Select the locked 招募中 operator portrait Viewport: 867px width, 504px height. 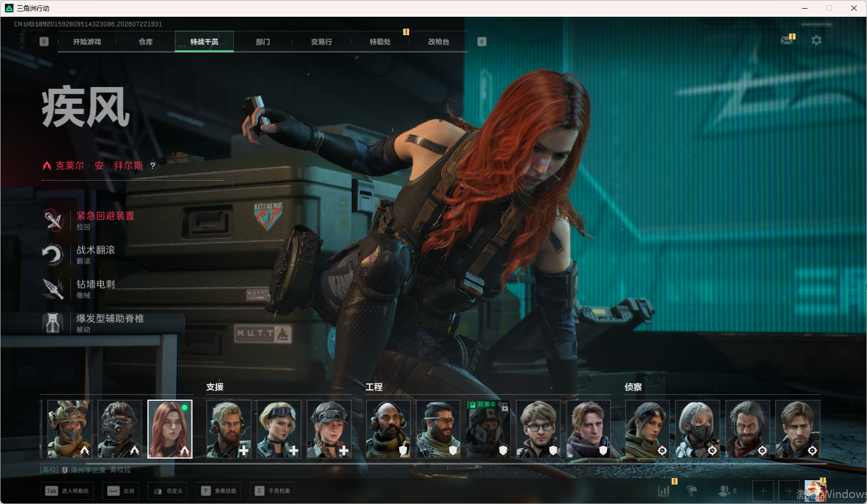(x=488, y=429)
